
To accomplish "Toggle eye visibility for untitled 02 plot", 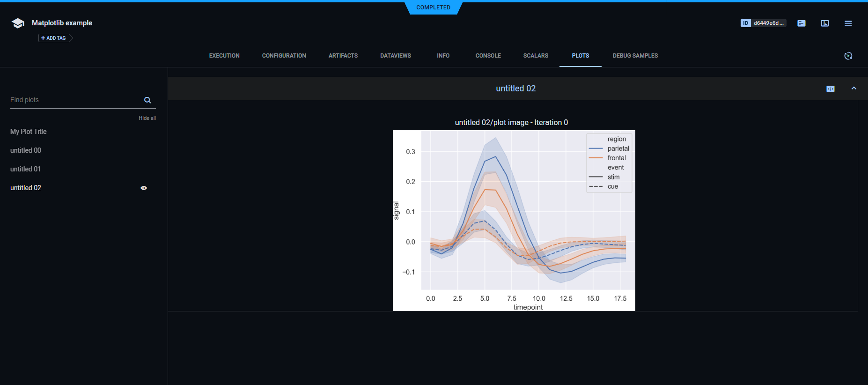I will click(144, 188).
